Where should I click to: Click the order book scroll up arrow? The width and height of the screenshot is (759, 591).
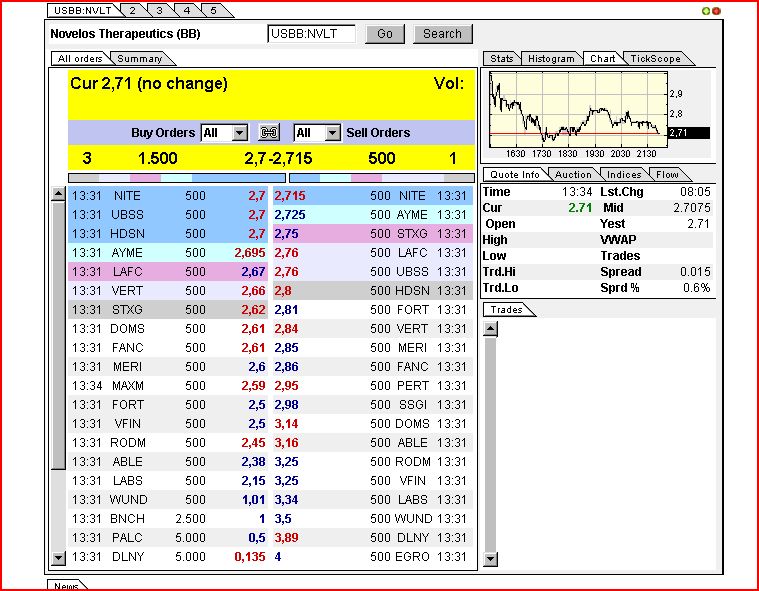pos(58,194)
